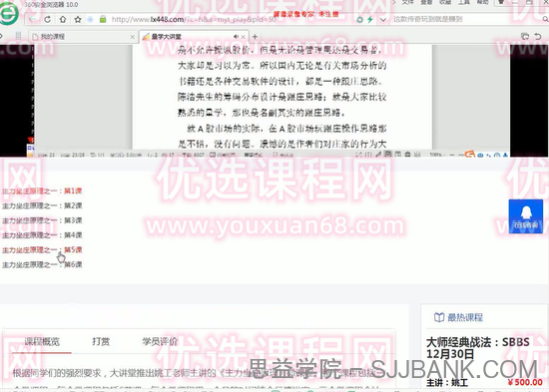Switch to the 学员评价 tab
Image resolution: width=549 pixels, height=392 pixels.
click(x=160, y=341)
